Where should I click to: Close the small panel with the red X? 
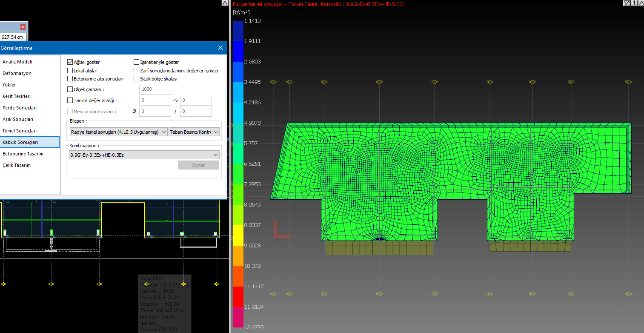pyautogui.click(x=23, y=27)
